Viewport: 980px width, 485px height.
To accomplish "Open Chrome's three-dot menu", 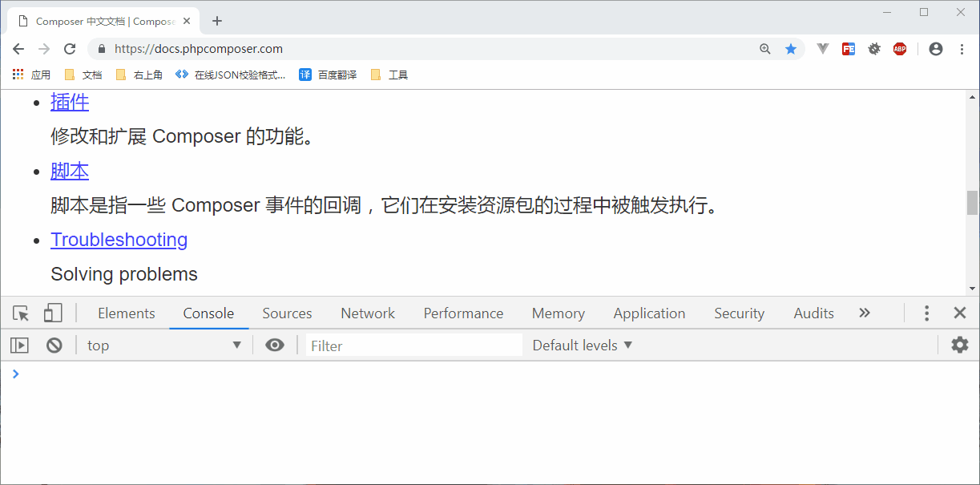I will pos(962,49).
